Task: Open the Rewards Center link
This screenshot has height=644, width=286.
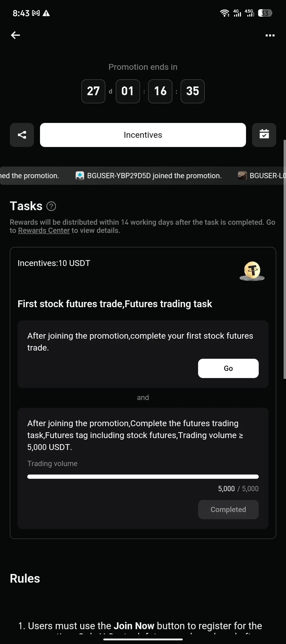Action: point(44,231)
